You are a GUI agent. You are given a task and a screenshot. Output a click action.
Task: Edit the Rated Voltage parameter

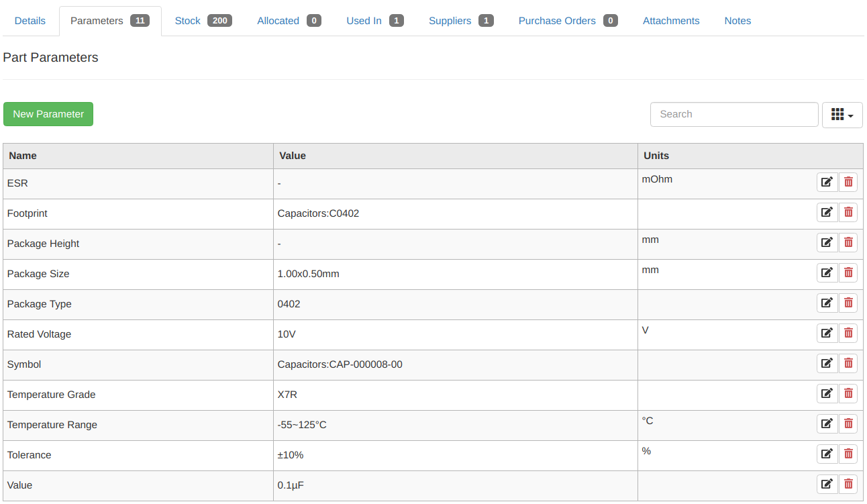(827, 333)
